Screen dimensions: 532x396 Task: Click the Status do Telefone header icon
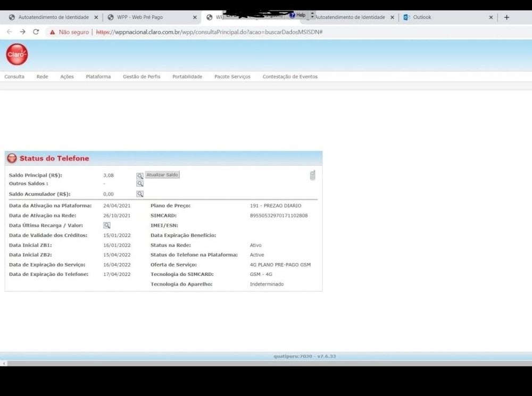12,158
